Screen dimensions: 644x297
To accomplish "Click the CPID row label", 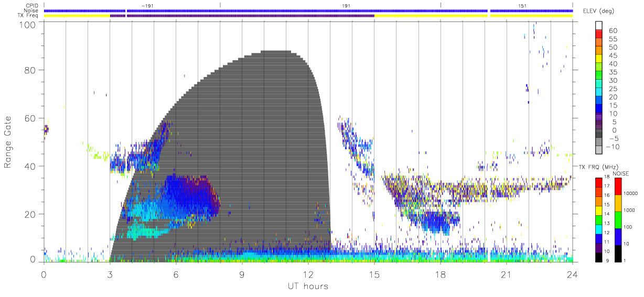I will point(32,6).
